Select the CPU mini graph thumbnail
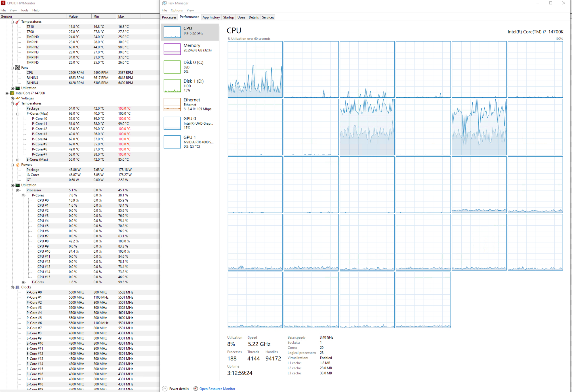Screen dimensions: 572x392 (x=172, y=32)
